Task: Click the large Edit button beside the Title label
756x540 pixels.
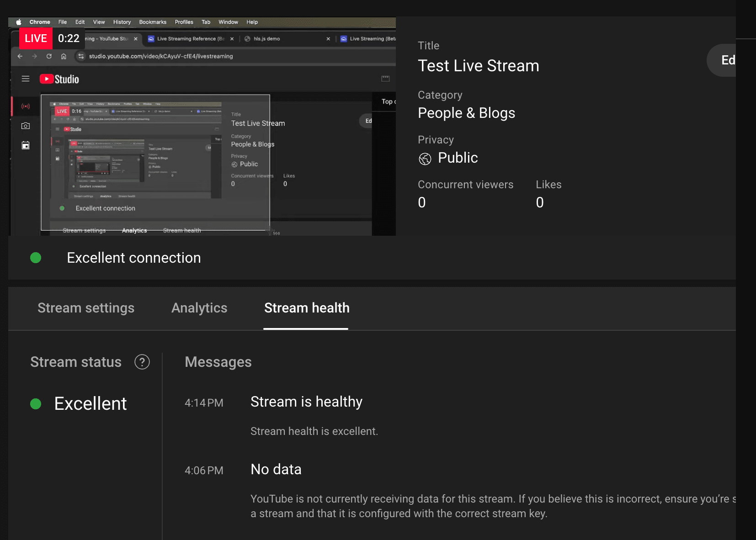Action: click(x=722, y=60)
